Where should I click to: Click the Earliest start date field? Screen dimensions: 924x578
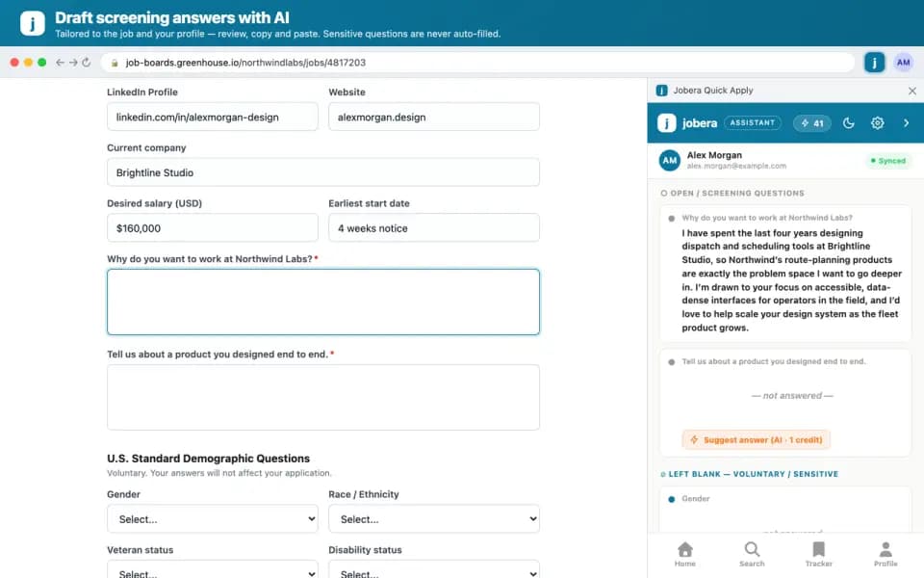tap(434, 227)
